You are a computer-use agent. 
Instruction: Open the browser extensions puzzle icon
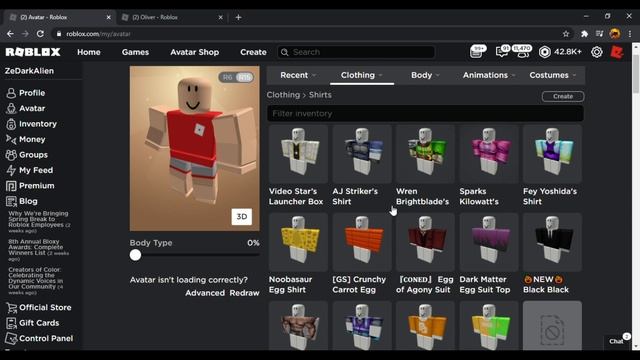584,34
